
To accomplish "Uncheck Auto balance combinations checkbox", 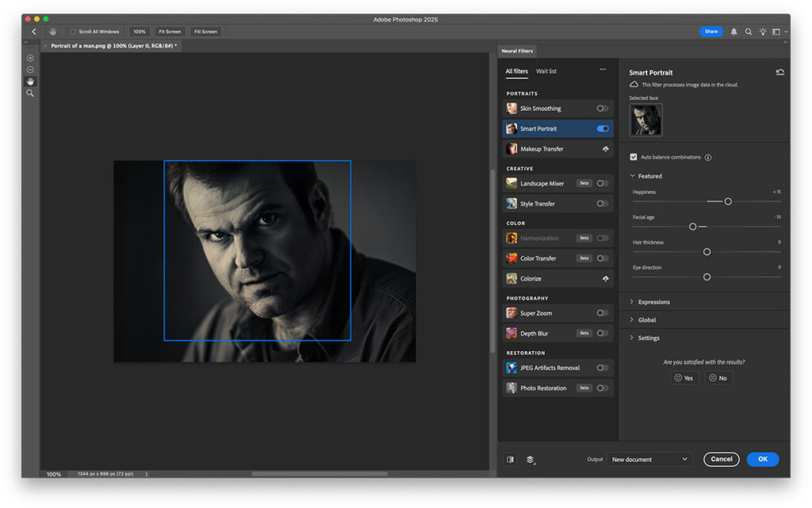I will 634,157.
